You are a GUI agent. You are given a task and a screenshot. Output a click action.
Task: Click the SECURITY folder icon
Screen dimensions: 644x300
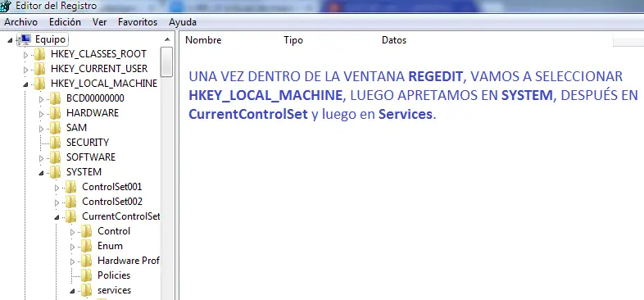56,143
